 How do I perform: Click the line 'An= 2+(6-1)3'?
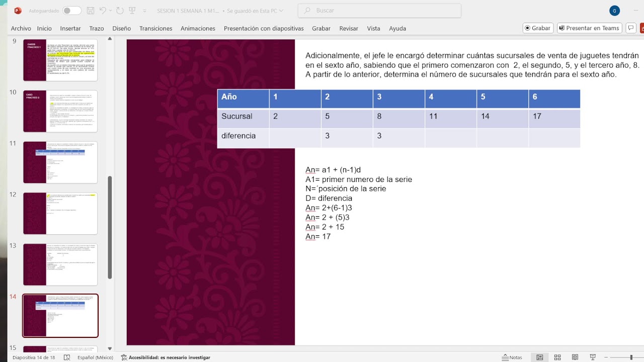329,208
